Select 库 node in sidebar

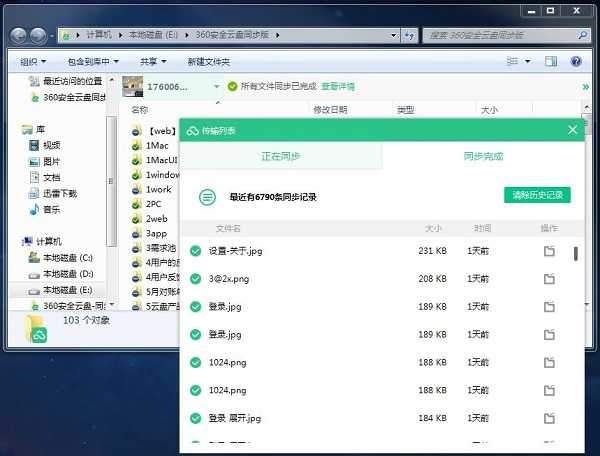pyautogui.click(x=34, y=129)
